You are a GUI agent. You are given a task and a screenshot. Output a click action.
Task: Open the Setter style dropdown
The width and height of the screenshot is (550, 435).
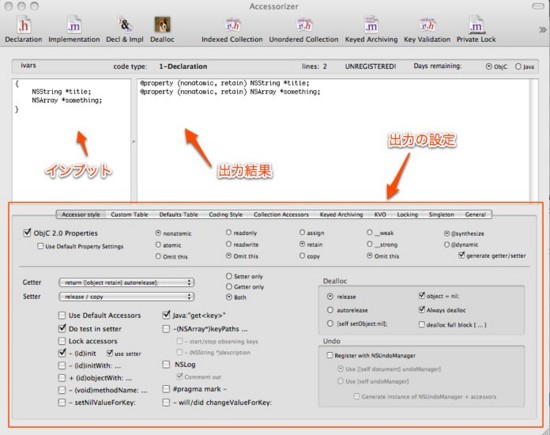click(126, 296)
